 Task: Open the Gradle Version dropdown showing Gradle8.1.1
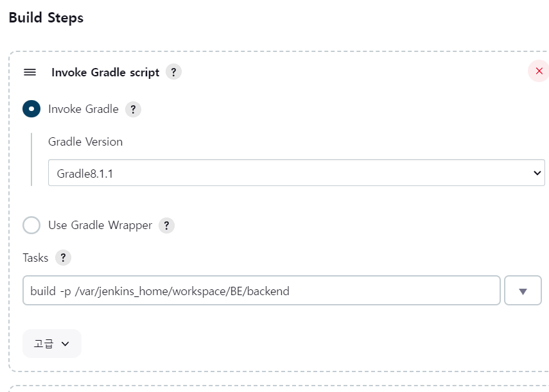pos(297,173)
